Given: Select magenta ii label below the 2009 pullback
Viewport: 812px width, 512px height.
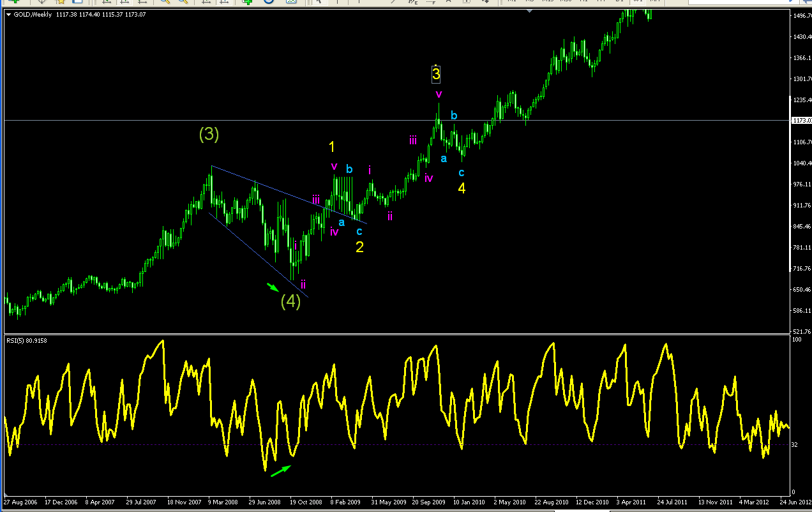Looking at the screenshot, I should point(389,216).
